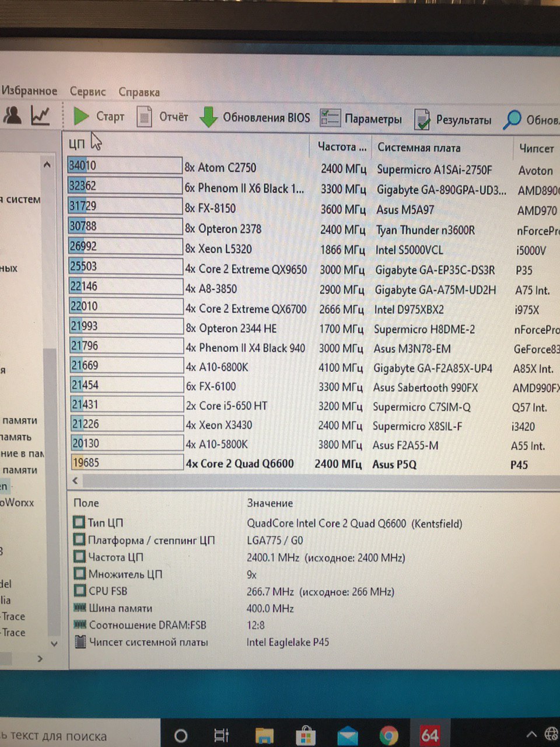This screenshot has height=747, width=560.
Task: Select the 8x Opteron 2378 row
Action: (312, 229)
